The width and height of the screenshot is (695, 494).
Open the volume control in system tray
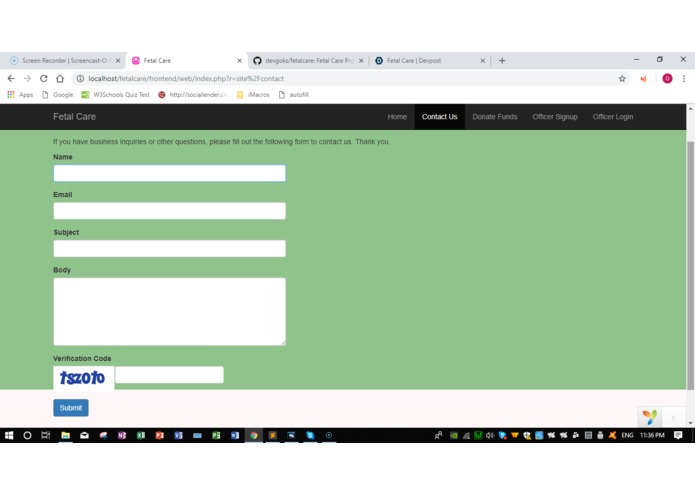pos(490,435)
